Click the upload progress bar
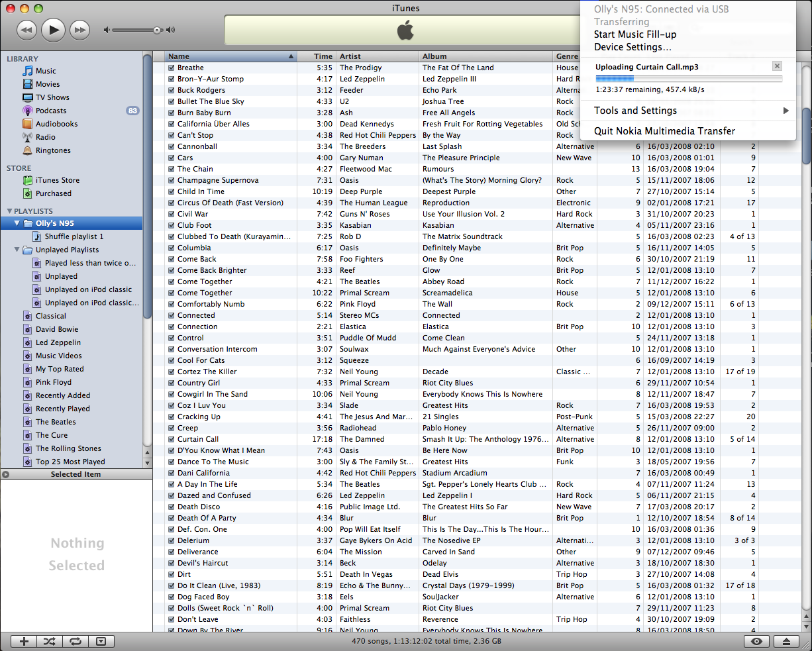Viewport: 812px width, 651px height. [x=689, y=78]
